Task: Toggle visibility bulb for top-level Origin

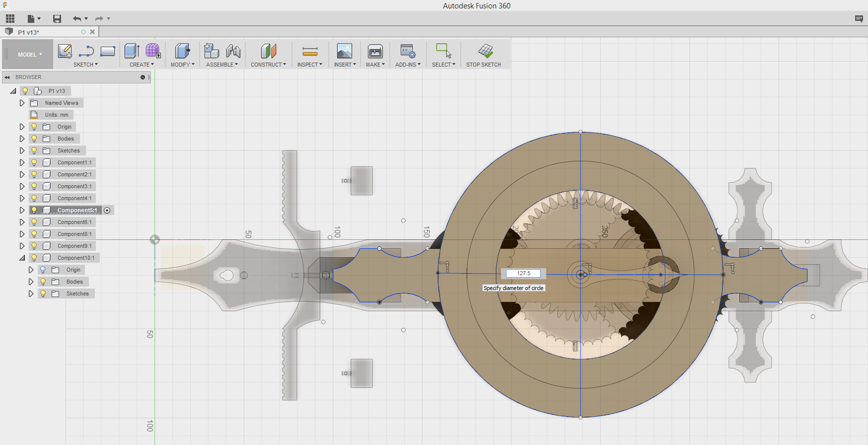Action: click(x=34, y=127)
